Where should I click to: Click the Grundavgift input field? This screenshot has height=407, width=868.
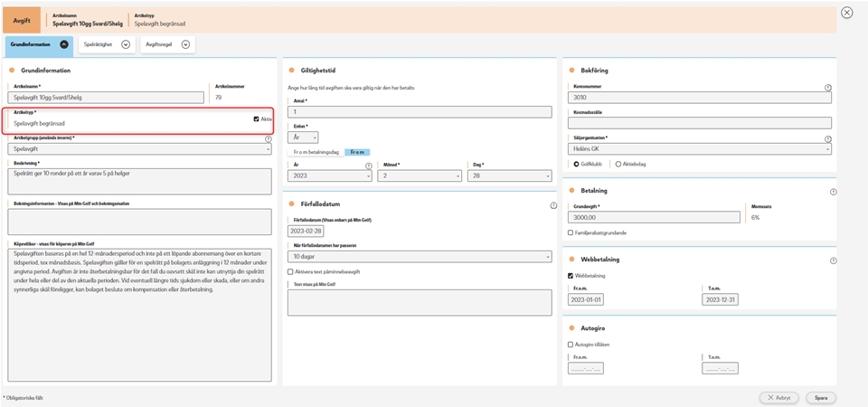point(654,217)
